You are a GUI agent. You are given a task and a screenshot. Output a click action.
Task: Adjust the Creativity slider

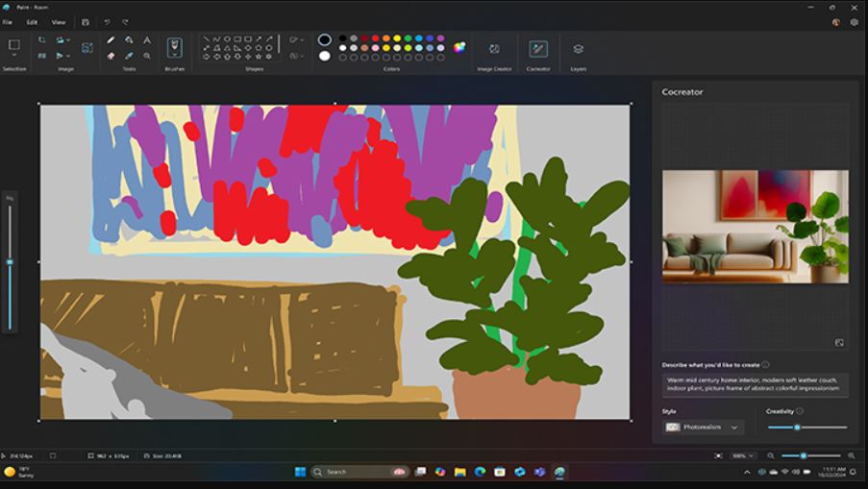(797, 428)
